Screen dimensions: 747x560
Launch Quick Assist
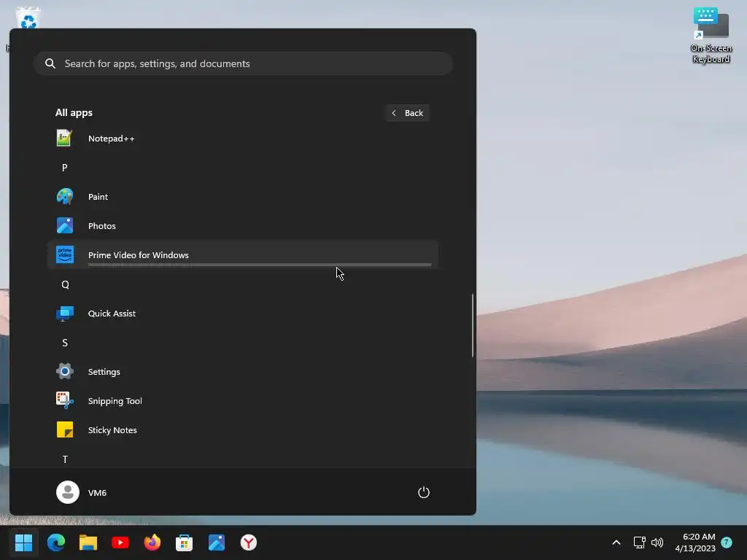pos(242,314)
